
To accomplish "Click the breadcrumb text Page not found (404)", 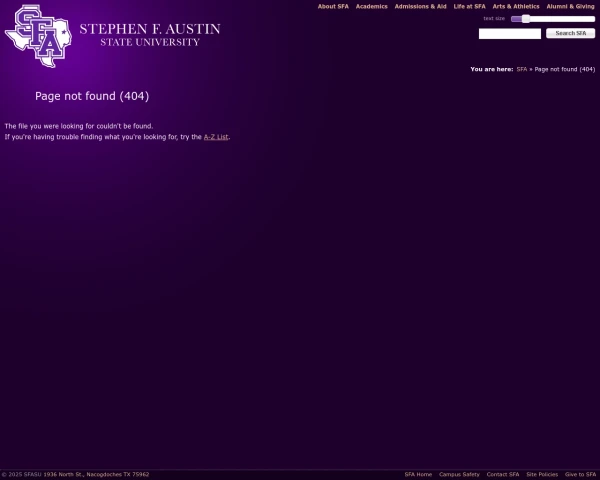I will coord(565,69).
